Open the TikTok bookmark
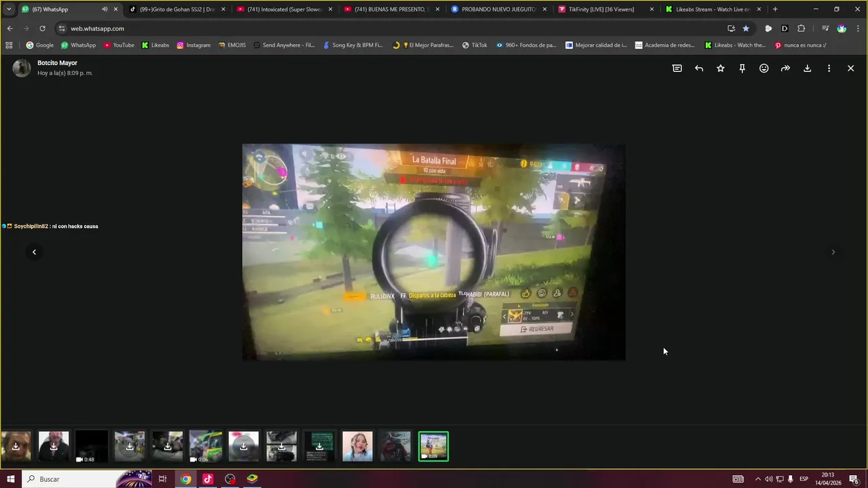The width and height of the screenshot is (868, 488). (475, 45)
